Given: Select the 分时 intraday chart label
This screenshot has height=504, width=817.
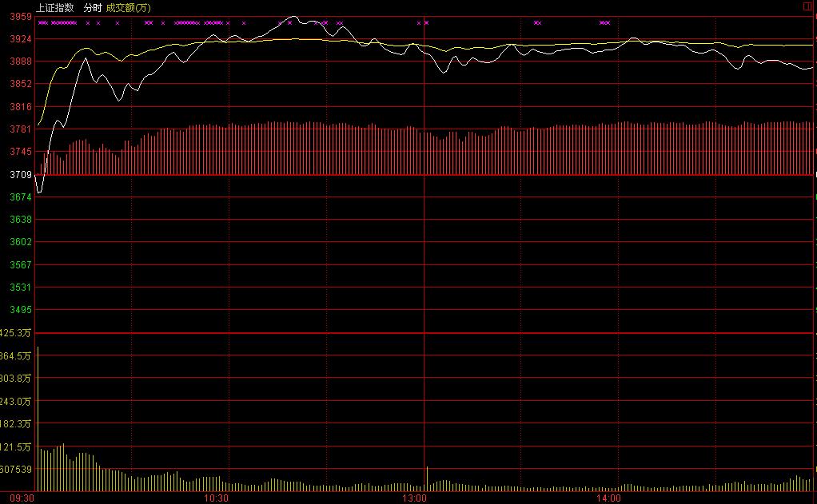Looking at the screenshot, I should pyautogui.click(x=93, y=7).
